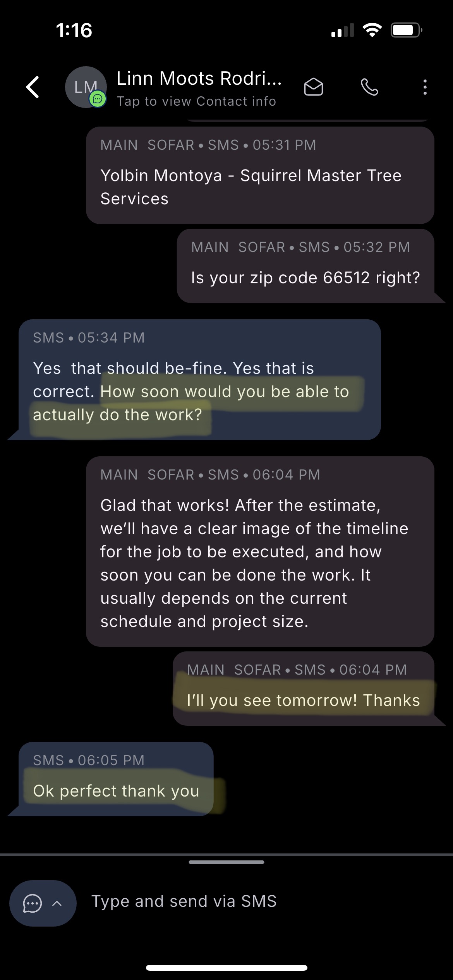Expand channel selector caret arrow

57,903
